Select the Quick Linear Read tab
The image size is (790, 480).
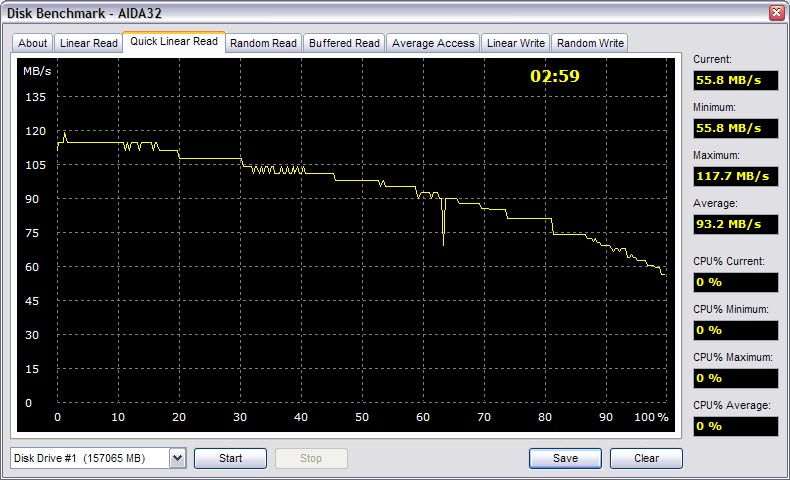click(x=174, y=41)
